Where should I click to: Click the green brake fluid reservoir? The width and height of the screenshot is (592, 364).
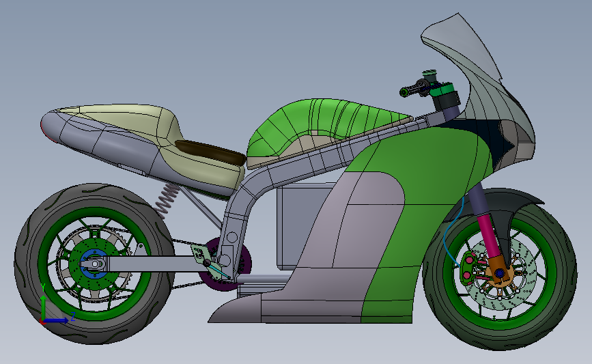click(429, 76)
